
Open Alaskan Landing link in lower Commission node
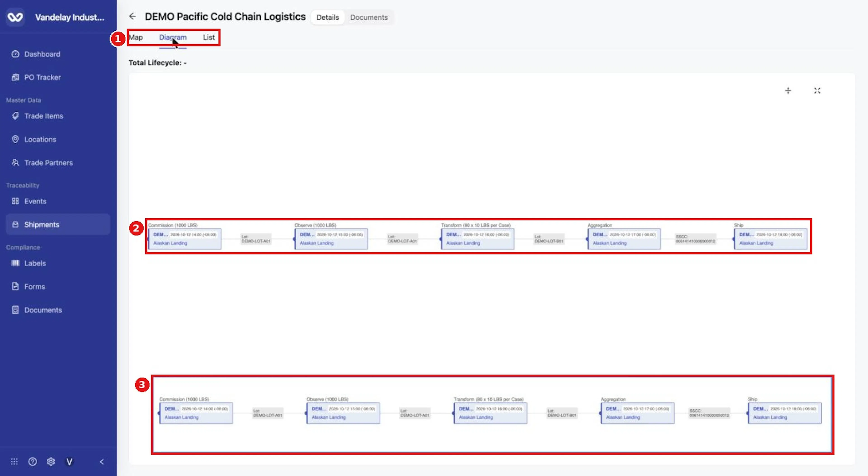[181, 417]
